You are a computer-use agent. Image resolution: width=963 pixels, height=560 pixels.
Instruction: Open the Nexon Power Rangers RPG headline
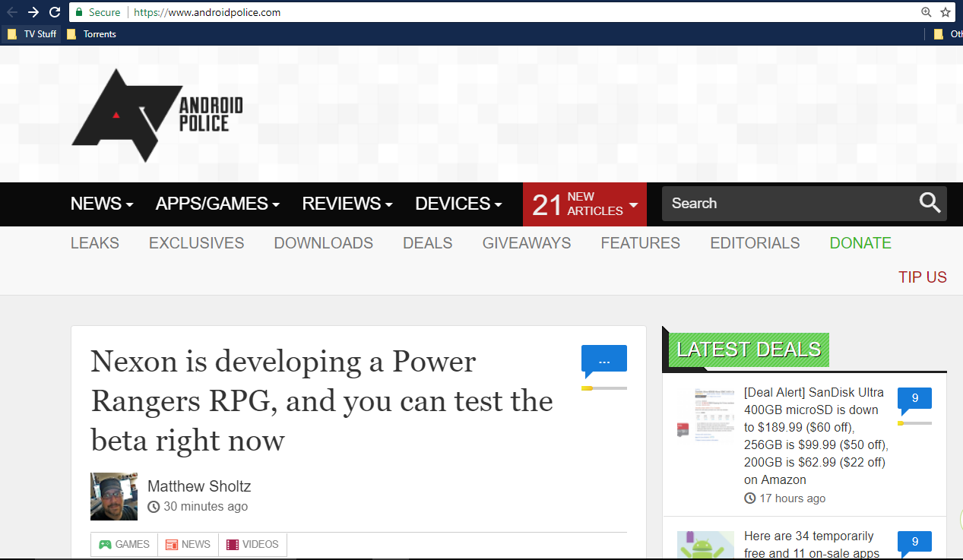point(322,400)
